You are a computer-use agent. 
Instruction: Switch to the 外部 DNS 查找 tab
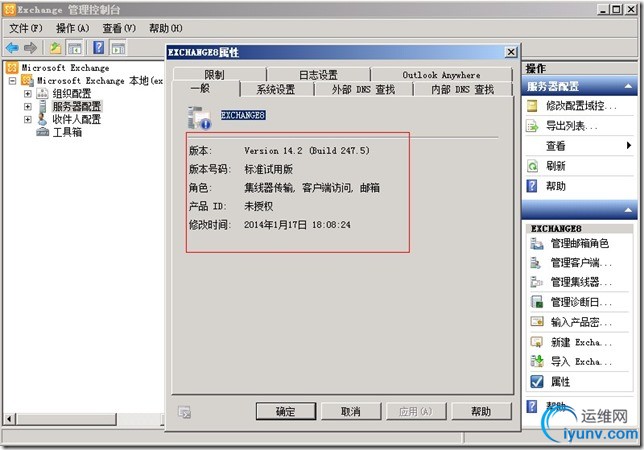pyautogui.click(x=363, y=89)
